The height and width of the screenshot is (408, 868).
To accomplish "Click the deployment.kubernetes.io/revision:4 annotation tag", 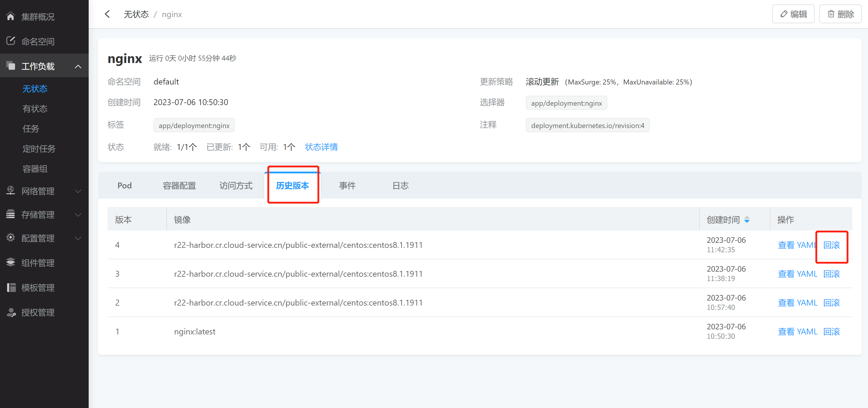I will (587, 126).
